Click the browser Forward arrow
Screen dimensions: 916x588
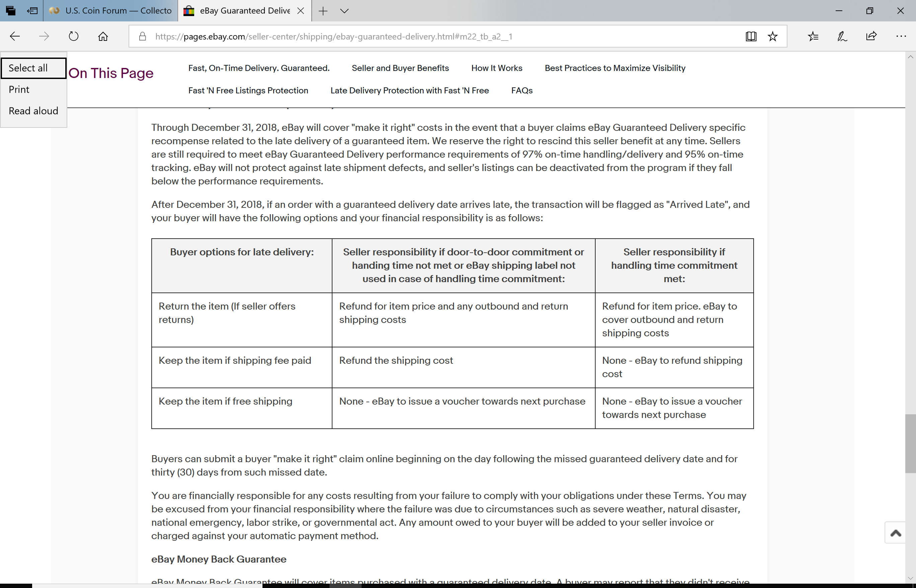click(x=44, y=36)
